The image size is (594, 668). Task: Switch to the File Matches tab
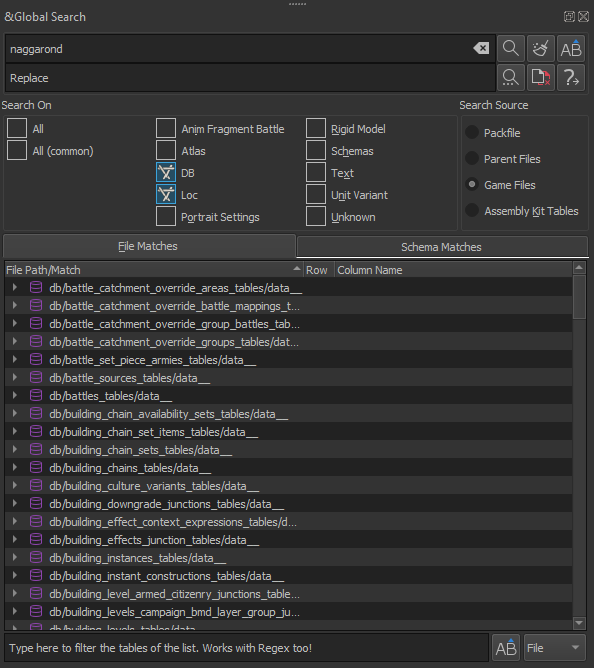point(149,246)
